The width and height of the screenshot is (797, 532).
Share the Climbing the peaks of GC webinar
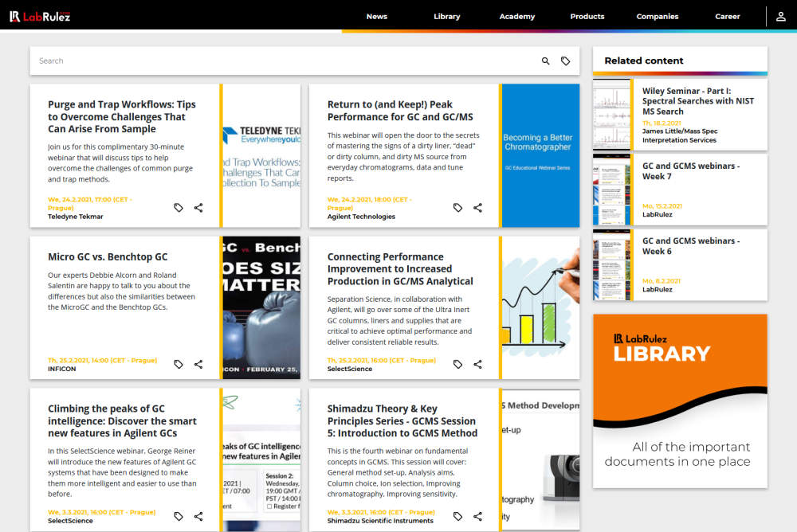point(198,516)
